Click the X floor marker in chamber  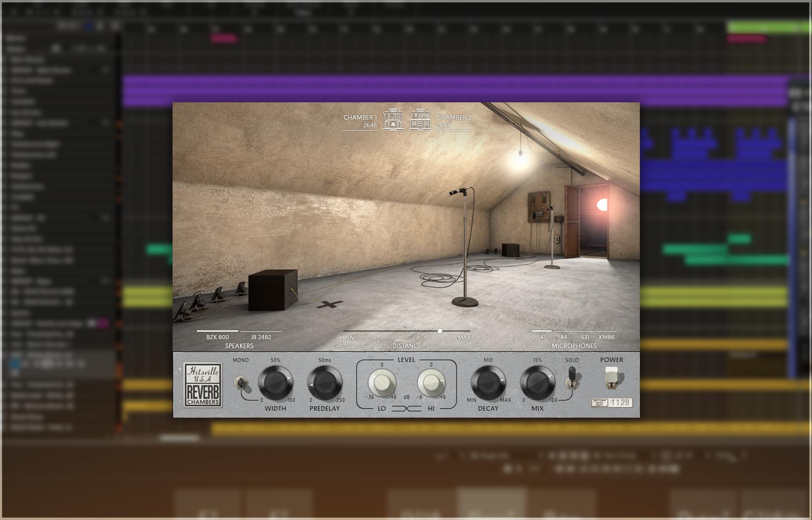(329, 304)
